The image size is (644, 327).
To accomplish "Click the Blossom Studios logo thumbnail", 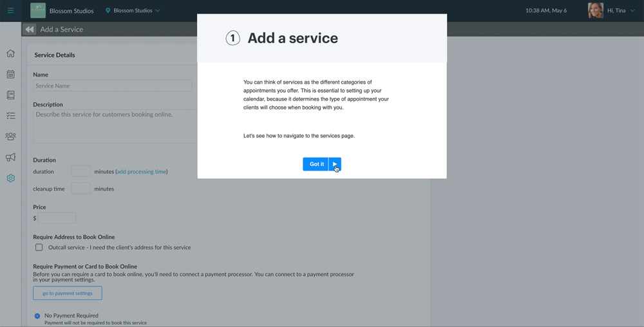I will click(38, 11).
